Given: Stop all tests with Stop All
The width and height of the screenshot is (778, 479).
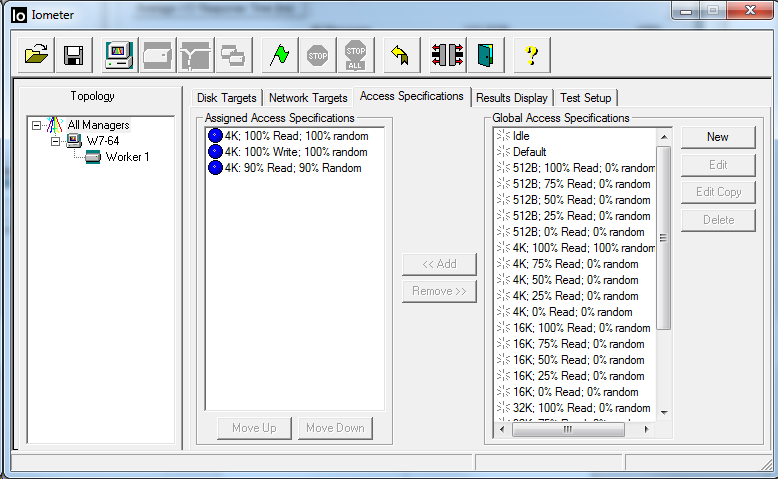Looking at the screenshot, I should (x=355, y=55).
